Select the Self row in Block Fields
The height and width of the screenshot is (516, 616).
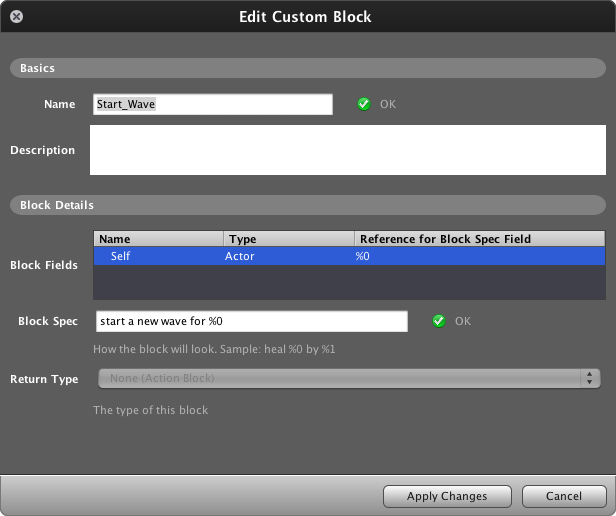click(349, 256)
